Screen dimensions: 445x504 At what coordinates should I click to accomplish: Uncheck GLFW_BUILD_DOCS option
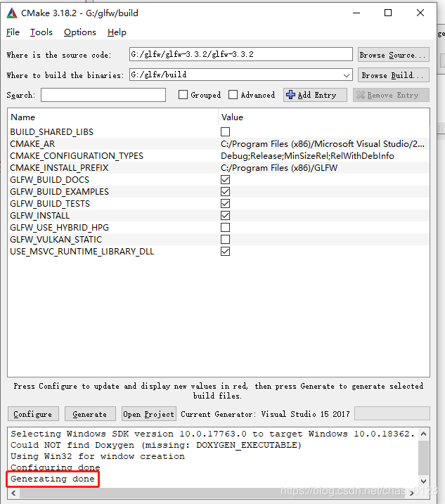[226, 180]
